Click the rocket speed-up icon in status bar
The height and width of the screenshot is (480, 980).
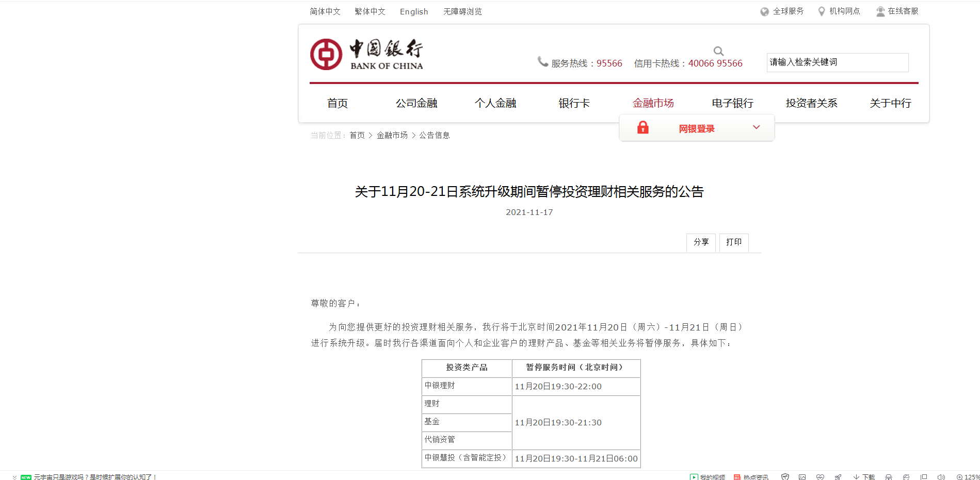(x=838, y=477)
